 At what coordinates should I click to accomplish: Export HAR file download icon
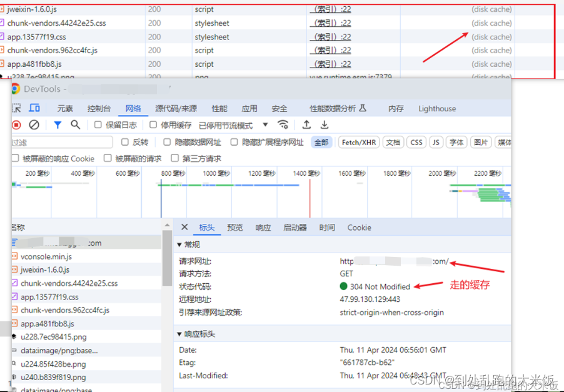point(325,125)
